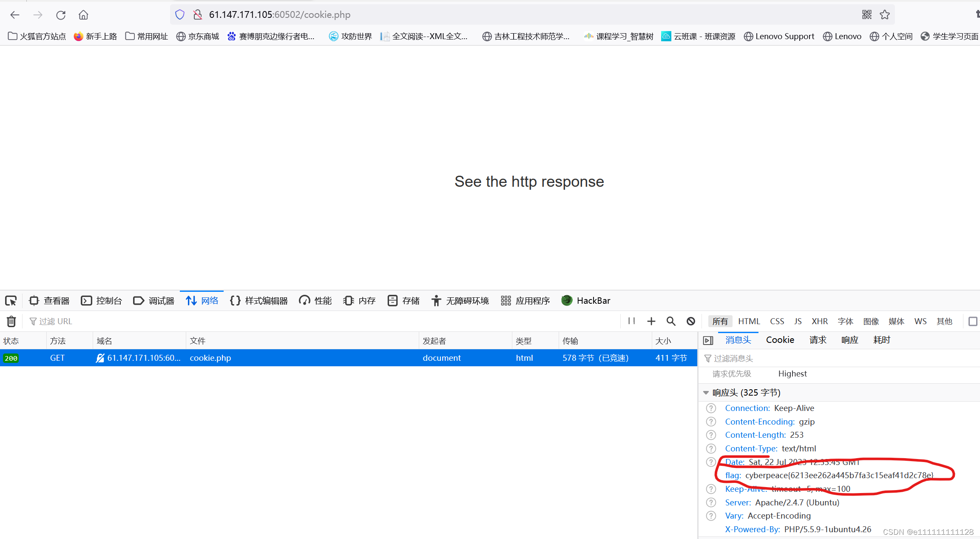
Task: Bookmark this page with the star icon
Action: coord(885,14)
